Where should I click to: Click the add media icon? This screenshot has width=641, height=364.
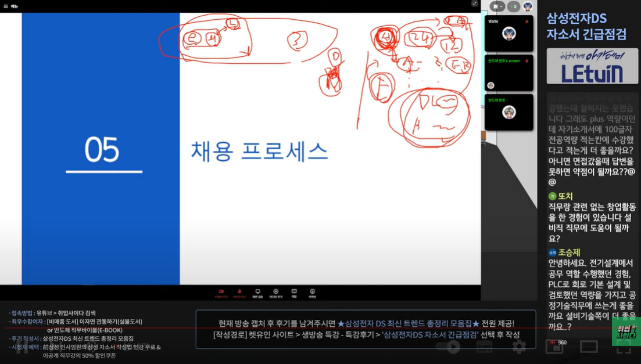click(276, 293)
